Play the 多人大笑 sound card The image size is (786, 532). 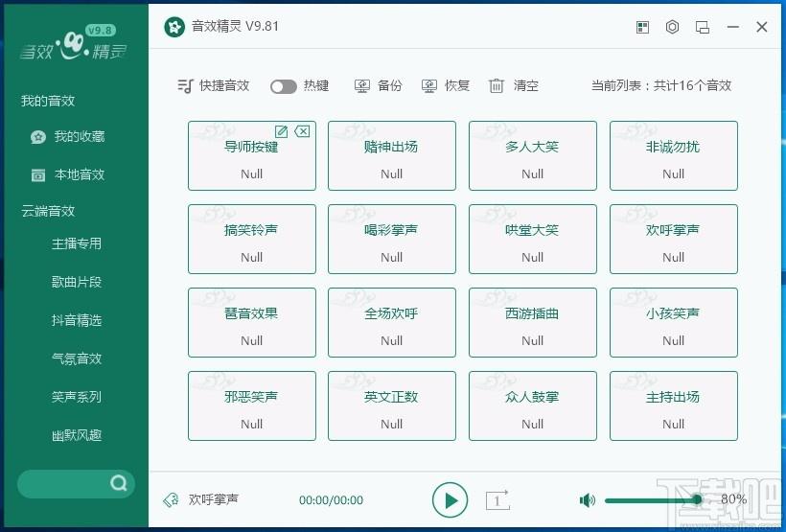coord(533,156)
